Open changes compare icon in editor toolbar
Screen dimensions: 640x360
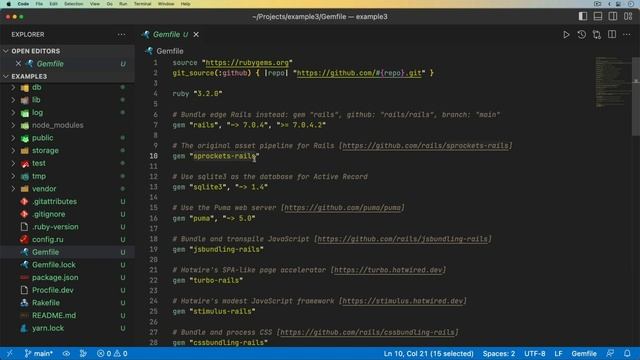[x=597, y=35]
